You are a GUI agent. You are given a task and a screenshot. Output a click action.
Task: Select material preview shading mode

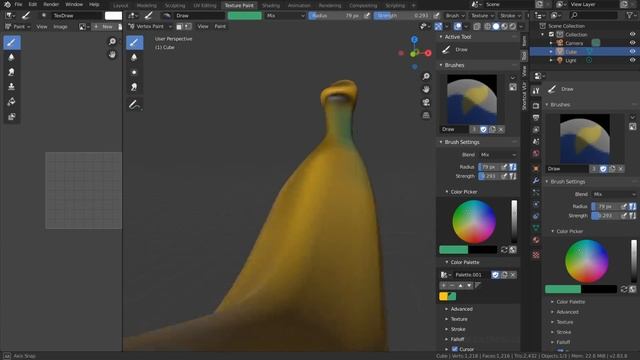click(504, 26)
